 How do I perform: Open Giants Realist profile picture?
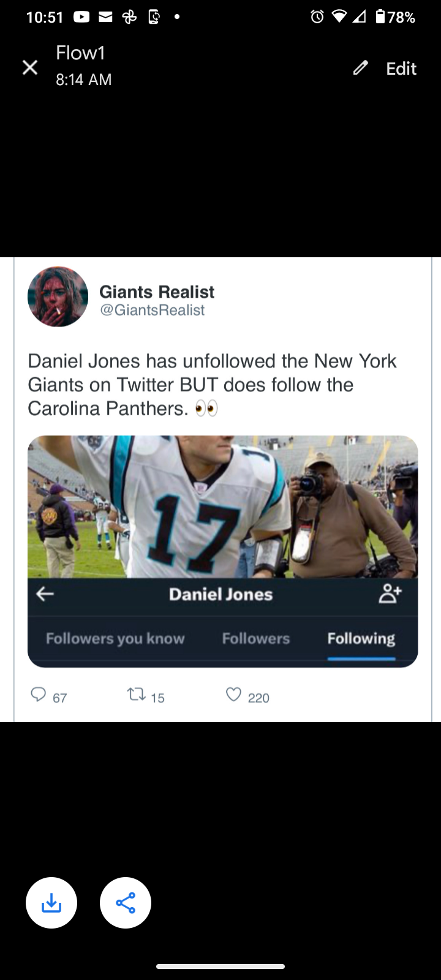(x=58, y=296)
